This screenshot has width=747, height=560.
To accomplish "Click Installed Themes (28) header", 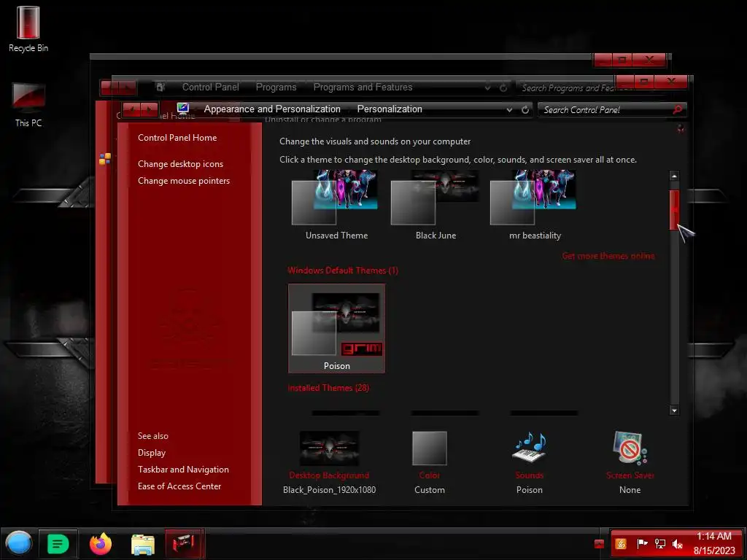I will 328,388.
